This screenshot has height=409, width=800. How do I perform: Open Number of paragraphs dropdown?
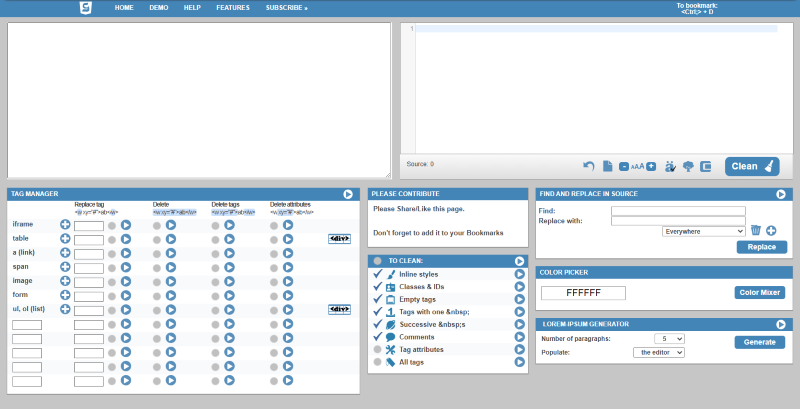point(669,339)
